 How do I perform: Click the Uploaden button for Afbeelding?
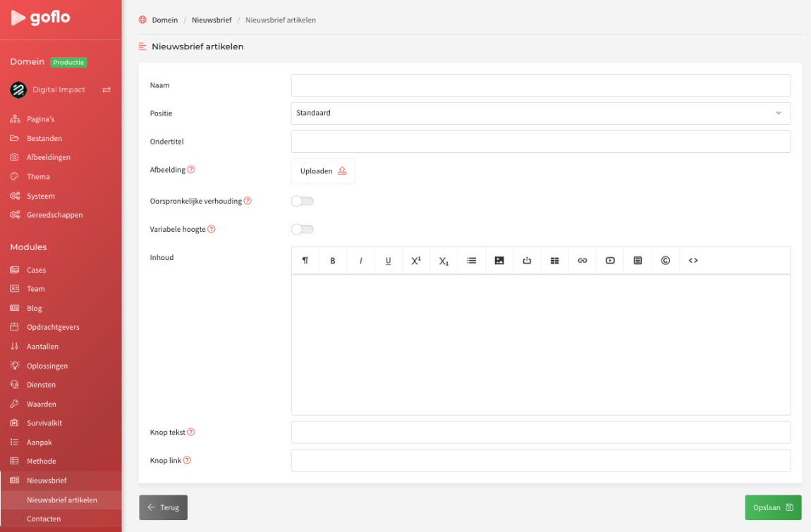click(323, 171)
